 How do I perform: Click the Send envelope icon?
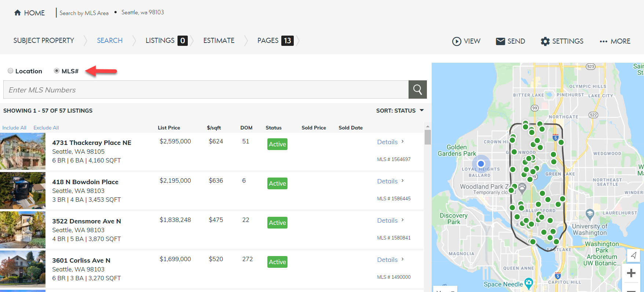click(500, 41)
